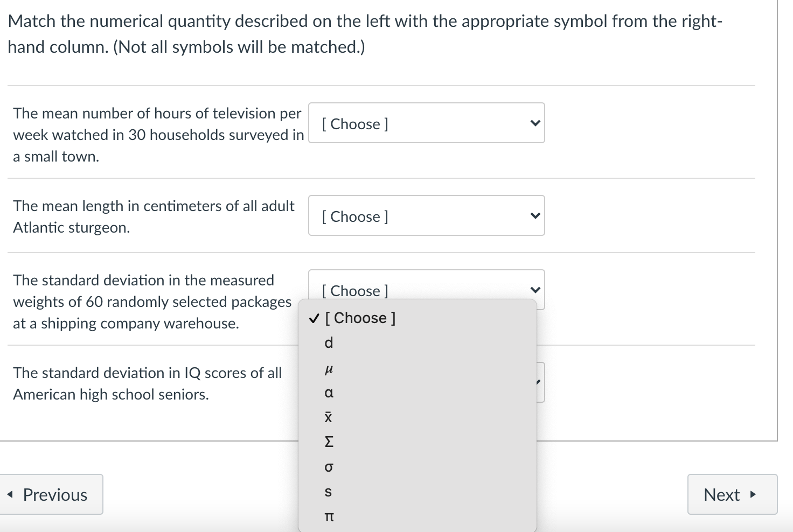Screen dimensions: 793x532
Task: Open the dropdown for Atlantic sturgeon question
Action: (x=426, y=216)
